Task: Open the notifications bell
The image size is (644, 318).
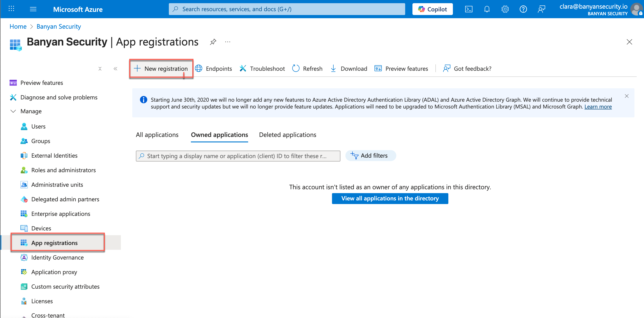Action: click(487, 9)
